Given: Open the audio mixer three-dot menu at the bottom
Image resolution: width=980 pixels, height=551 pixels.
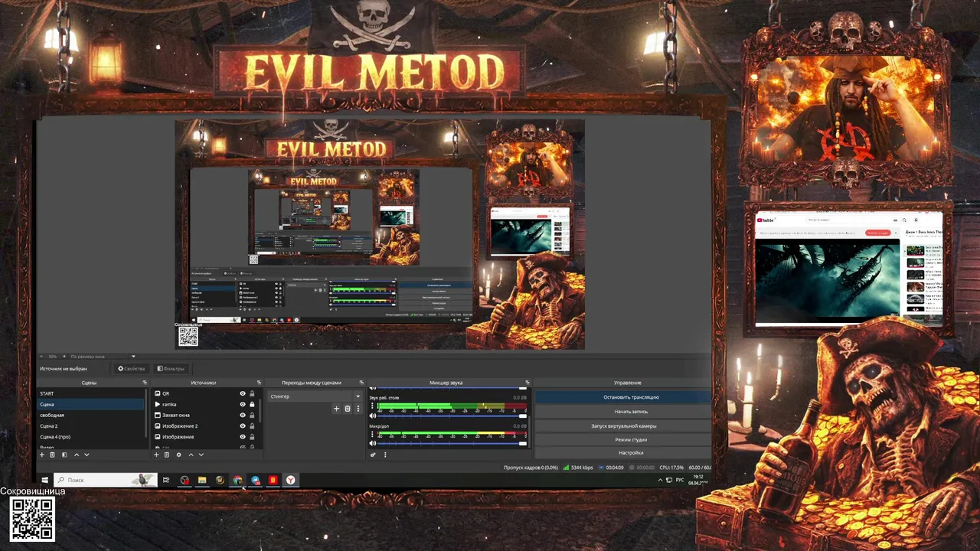Looking at the screenshot, I should tap(385, 455).
